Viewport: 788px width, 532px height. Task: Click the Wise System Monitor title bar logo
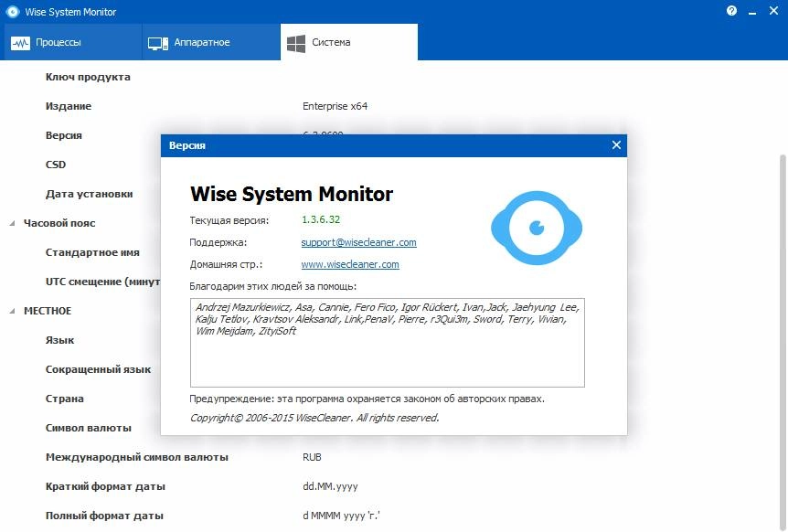tap(13, 12)
